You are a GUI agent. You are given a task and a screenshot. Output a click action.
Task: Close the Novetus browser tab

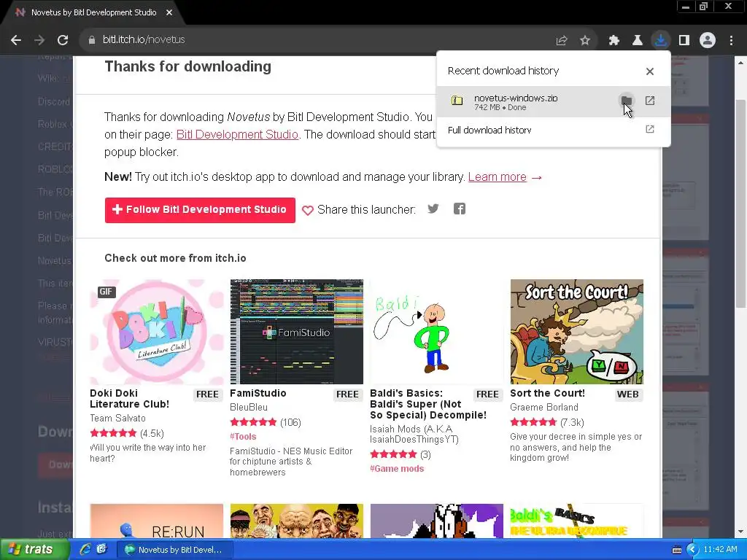click(169, 13)
